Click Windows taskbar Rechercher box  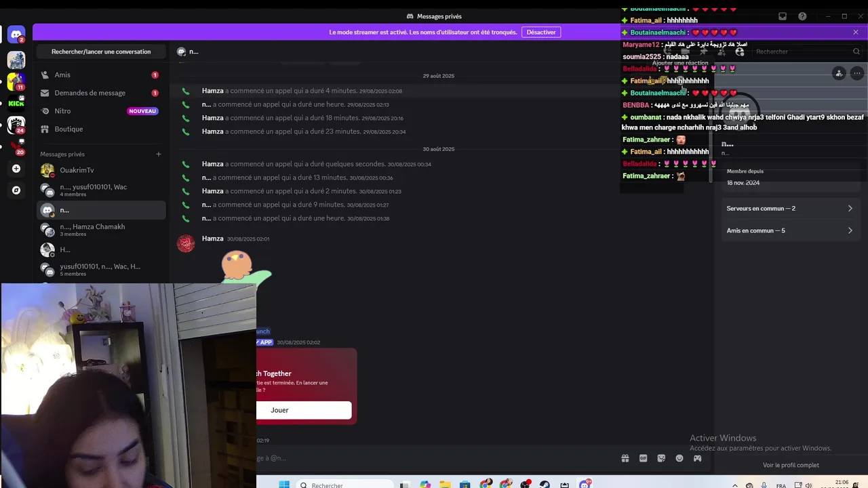[344, 485]
